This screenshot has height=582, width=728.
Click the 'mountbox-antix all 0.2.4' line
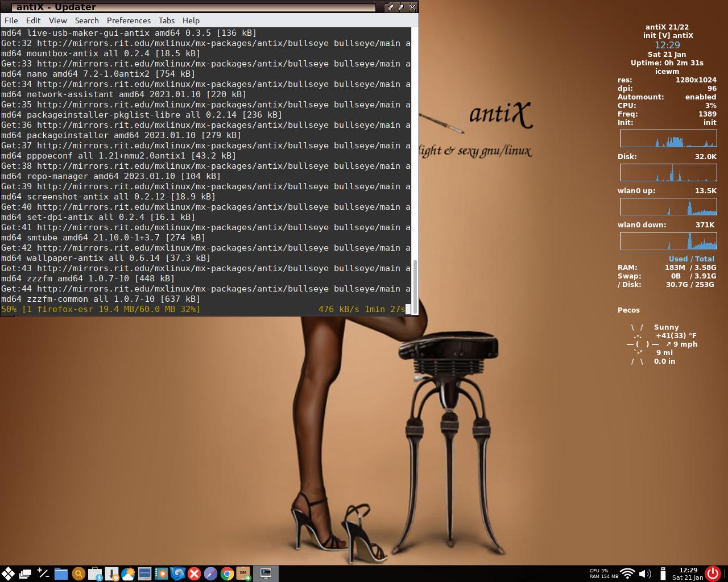tap(101, 53)
